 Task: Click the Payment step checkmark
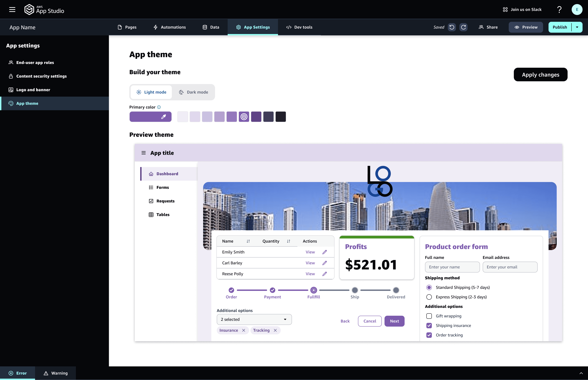pyautogui.click(x=272, y=290)
